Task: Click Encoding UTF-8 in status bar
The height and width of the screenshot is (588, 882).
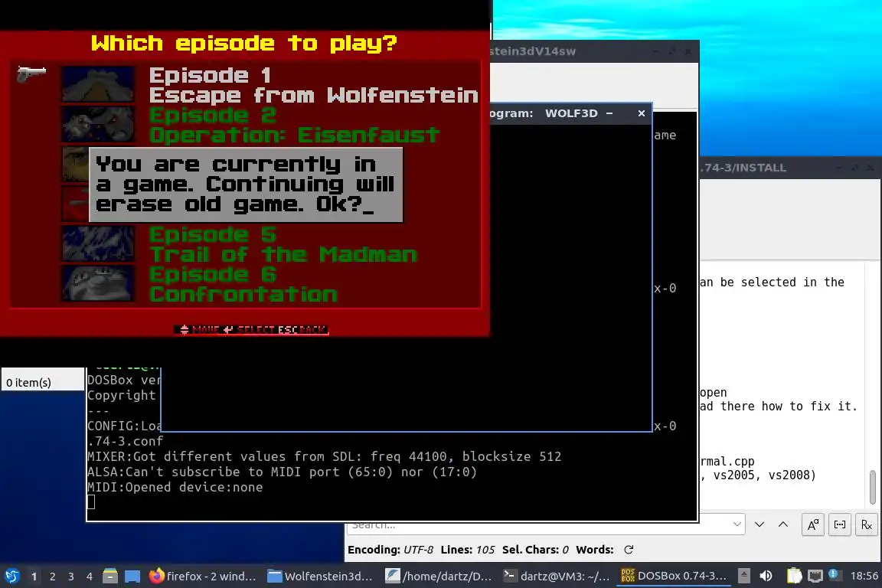Action: click(390, 550)
